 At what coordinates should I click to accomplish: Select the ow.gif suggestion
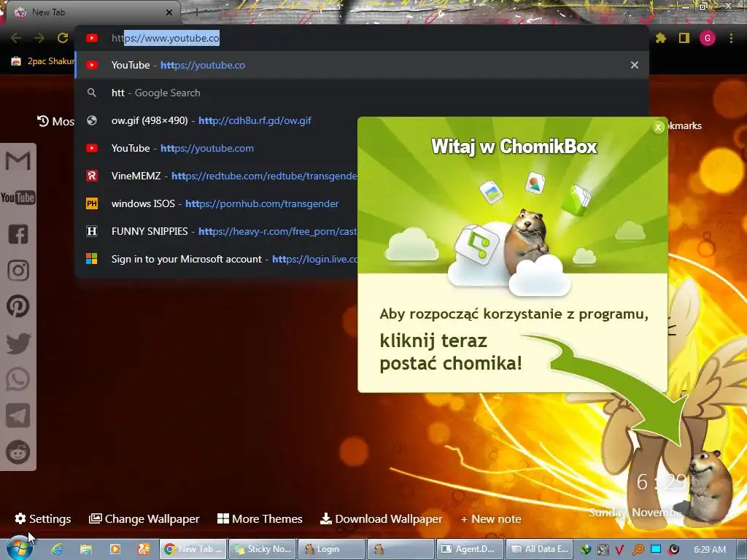click(217, 120)
